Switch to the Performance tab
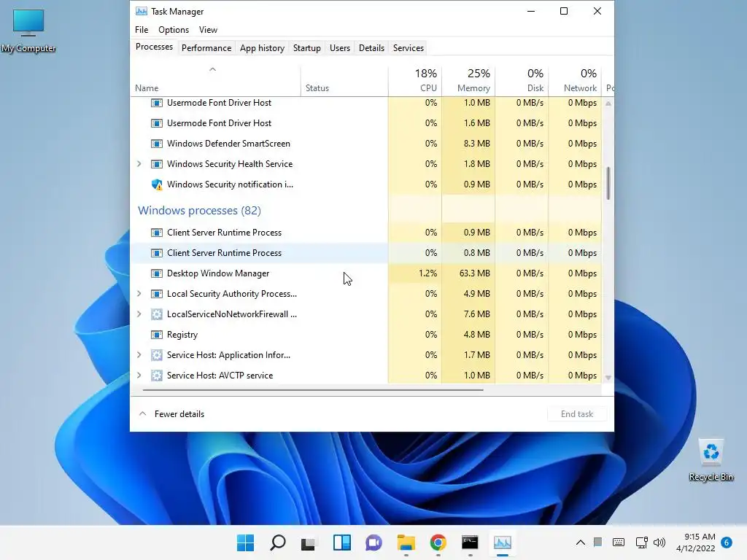This screenshot has width=747, height=560. (x=206, y=48)
